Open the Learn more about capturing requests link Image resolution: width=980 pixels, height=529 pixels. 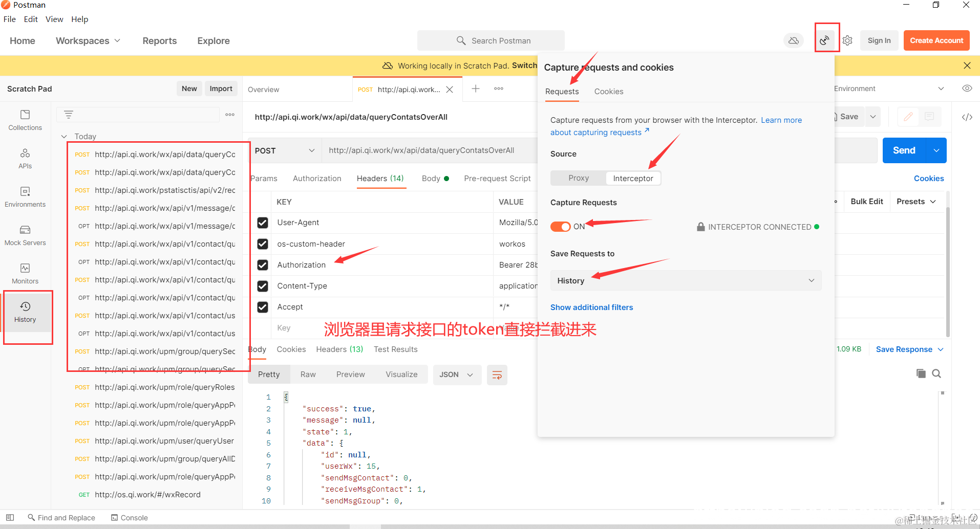click(676, 126)
